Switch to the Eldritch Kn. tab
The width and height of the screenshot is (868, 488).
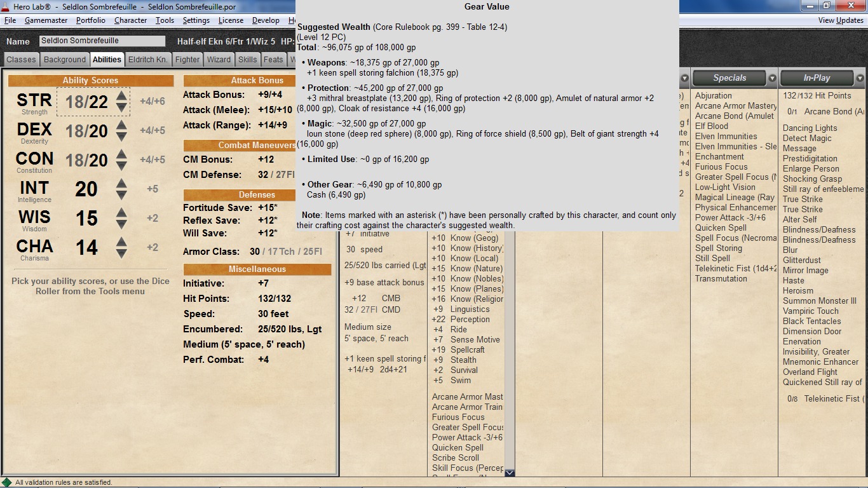coord(148,60)
